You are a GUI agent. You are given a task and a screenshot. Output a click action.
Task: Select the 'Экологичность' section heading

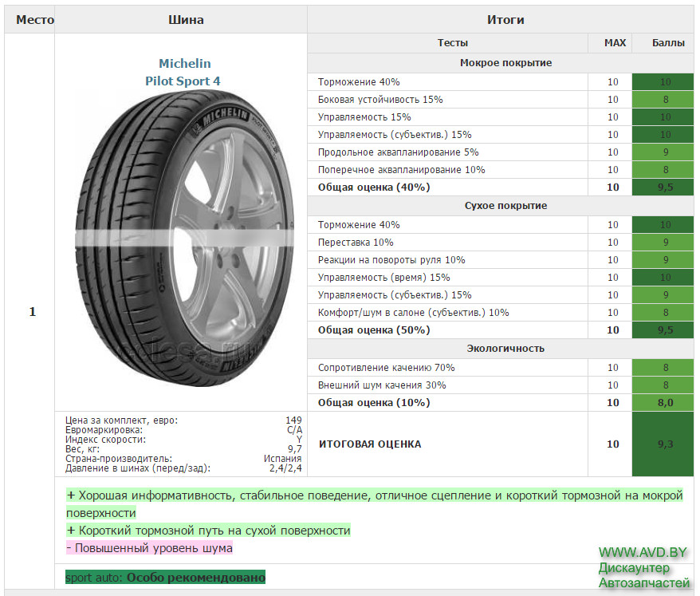coord(505,349)
